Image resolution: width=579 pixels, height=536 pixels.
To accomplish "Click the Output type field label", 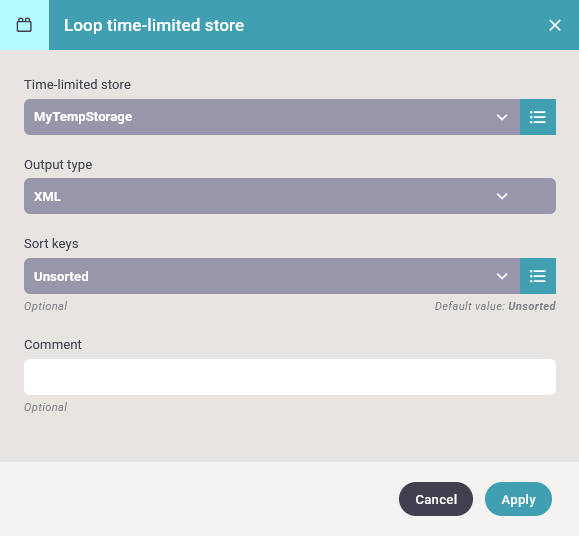I will click(x=58, y=165).
